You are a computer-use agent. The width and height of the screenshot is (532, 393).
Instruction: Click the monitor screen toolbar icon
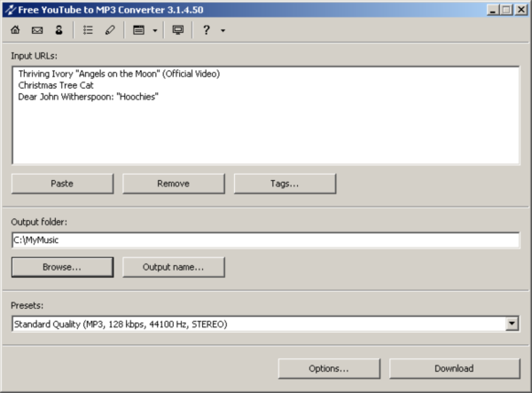coord(178,30)
